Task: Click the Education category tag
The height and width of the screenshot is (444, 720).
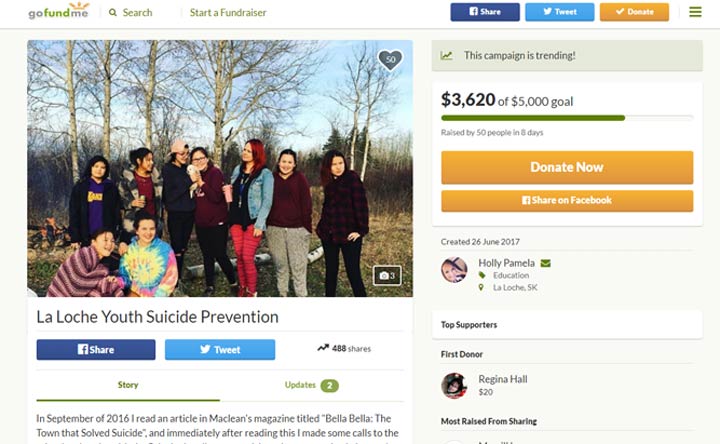Action: (x=509, y=275)
